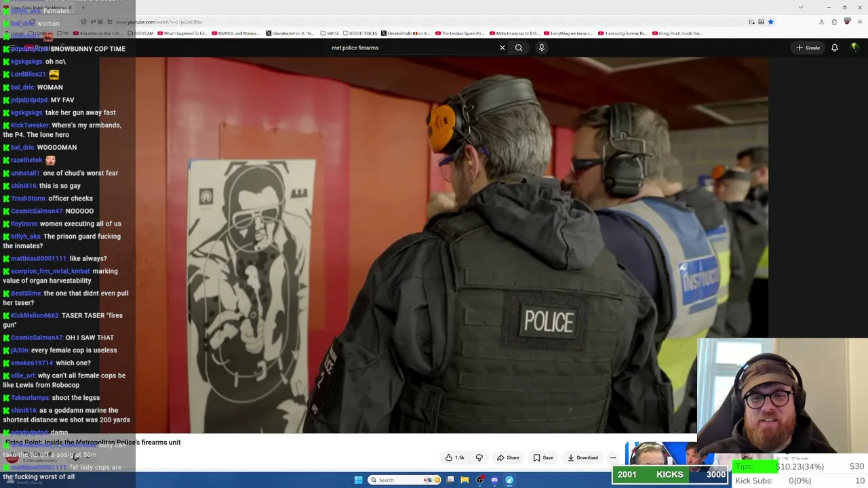Open the YouTube Create menu
Image resolution: width=868 pixels, height=488 pixels.
(x=808, y=47)
